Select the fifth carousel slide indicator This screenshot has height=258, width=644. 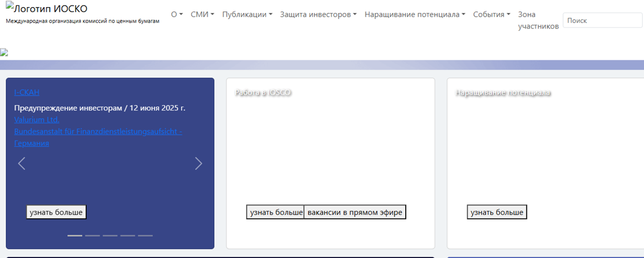[x=145, y=235]
